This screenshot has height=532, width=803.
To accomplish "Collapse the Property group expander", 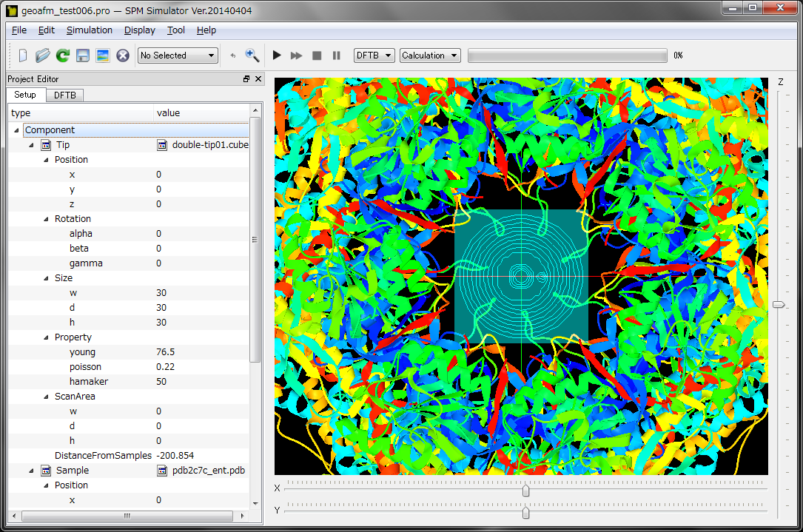I will point(46,337).
